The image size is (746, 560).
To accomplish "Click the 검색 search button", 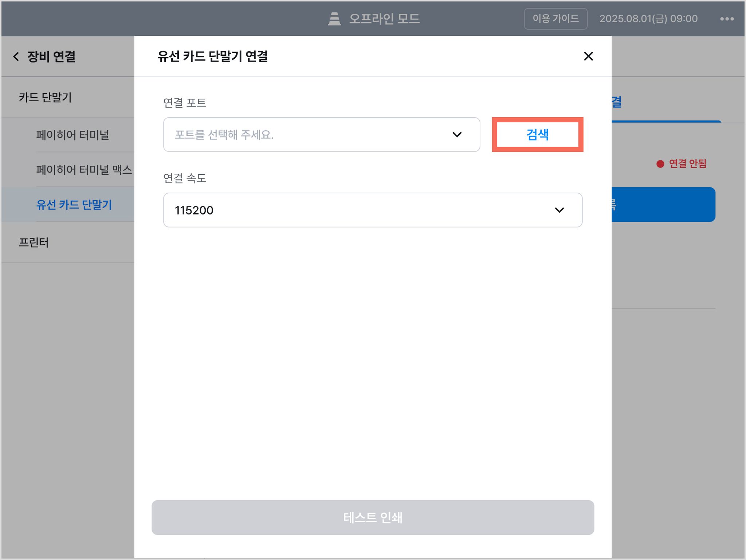I will coord(537,135).
